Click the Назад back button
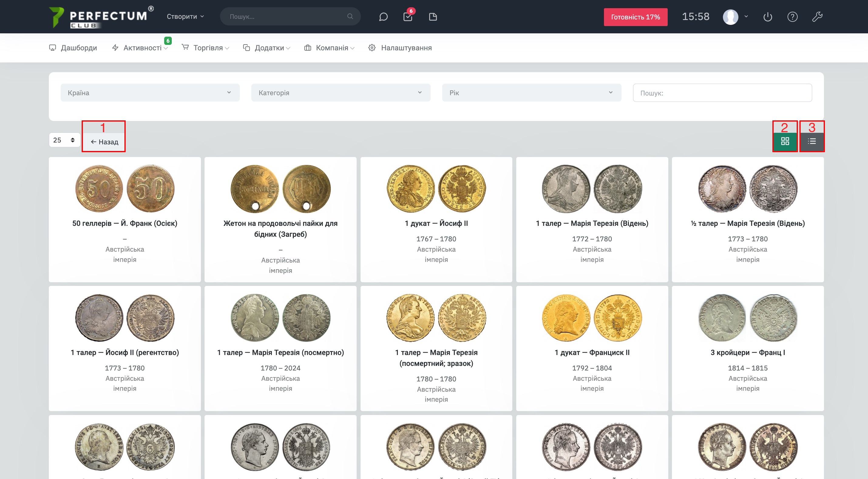 (104, 142)
